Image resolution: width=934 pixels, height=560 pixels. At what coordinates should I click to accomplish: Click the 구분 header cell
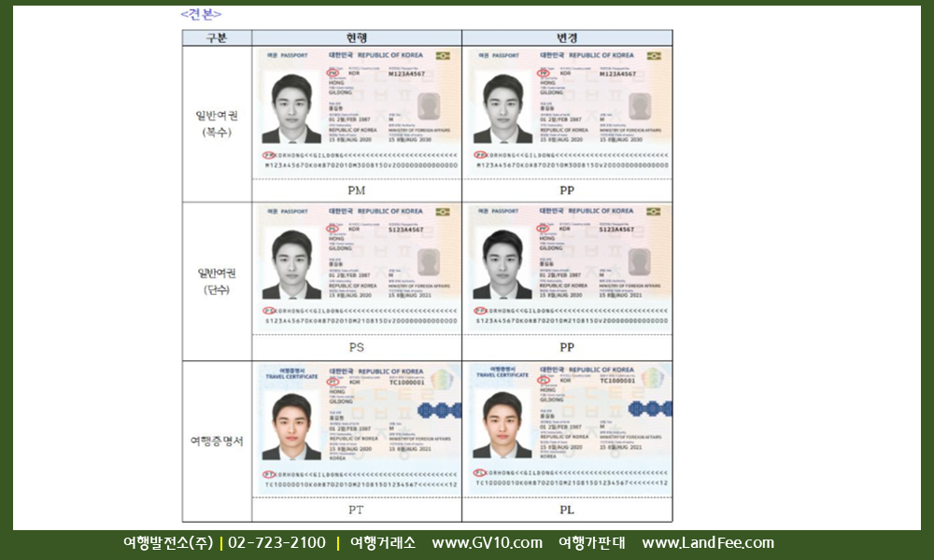click(217, 38)
